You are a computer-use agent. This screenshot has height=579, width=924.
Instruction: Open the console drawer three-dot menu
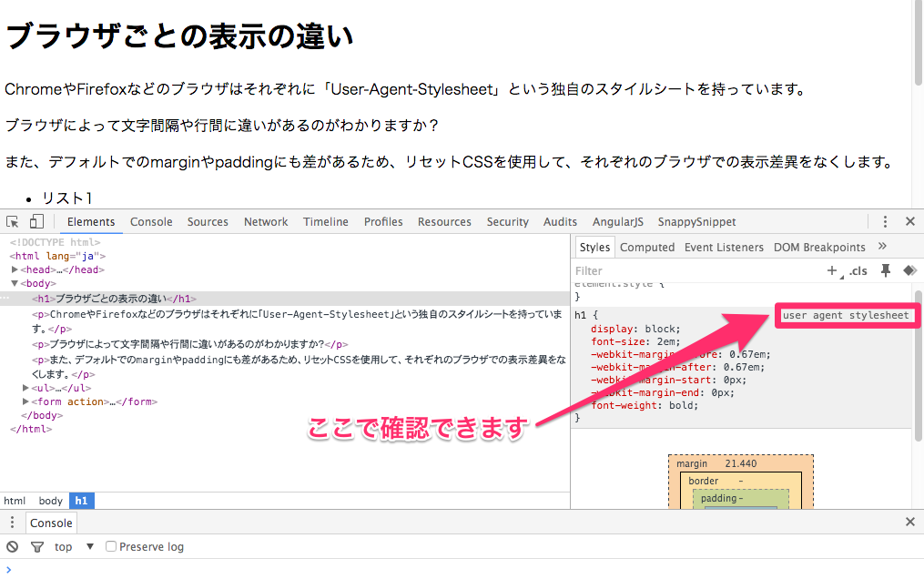click(12, 523)
